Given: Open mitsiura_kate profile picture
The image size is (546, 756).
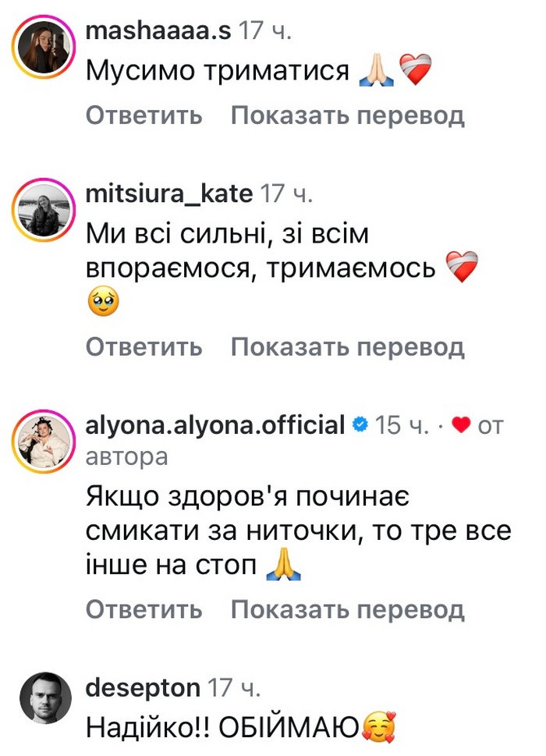Looking at the screenshot, I should click(44, 212).
